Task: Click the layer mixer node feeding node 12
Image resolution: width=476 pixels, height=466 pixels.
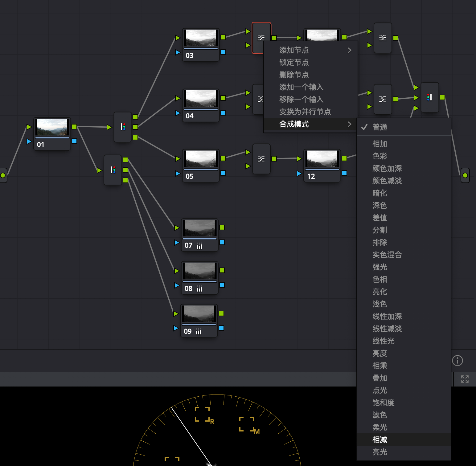Action: pos(261,159)
